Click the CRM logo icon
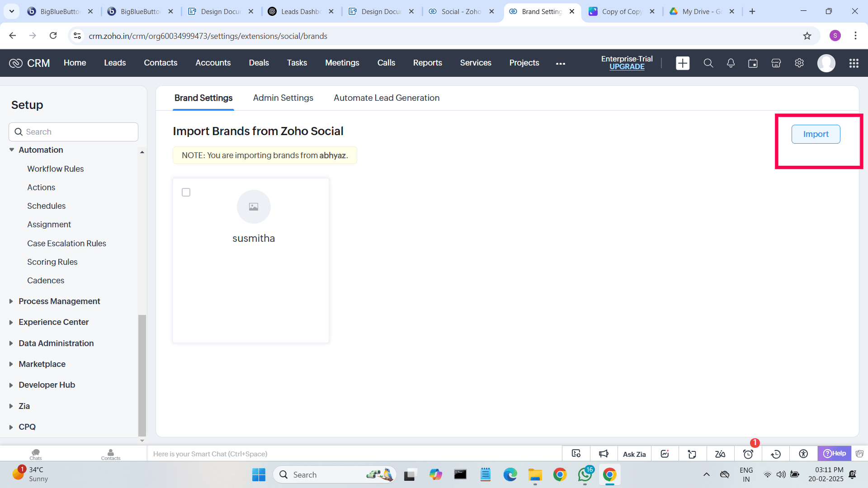This screenshot has width=868, height=488. [x=16, y=63]
